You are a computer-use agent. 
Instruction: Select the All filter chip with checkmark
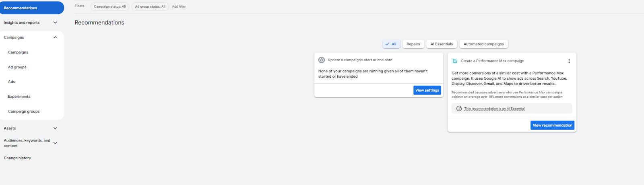[x=391, y=44]
